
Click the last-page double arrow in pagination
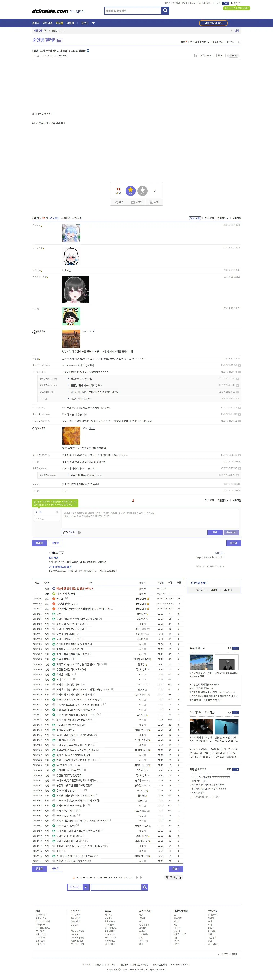tap(141, 877)
